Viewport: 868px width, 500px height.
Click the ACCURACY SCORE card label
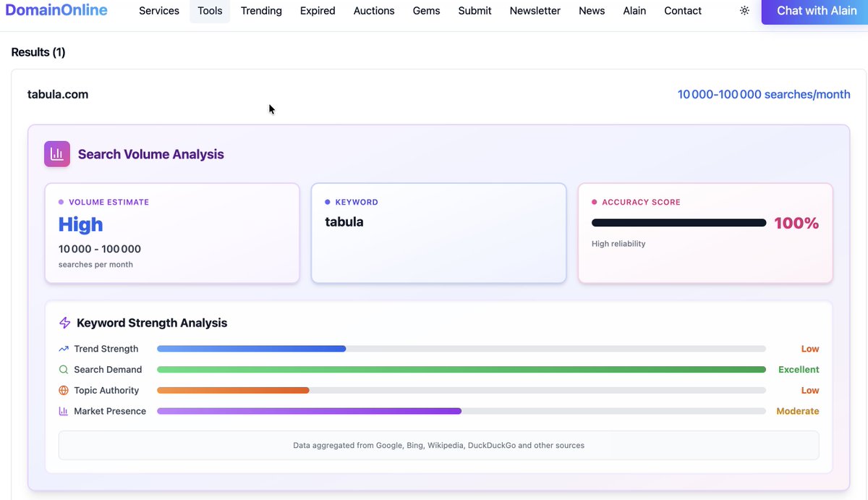(x=641, y=203)
